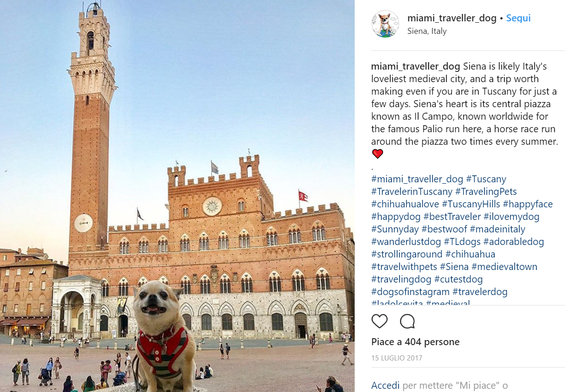The image size is (565, 392).
Task: Open comments with speech bubble icon
Action: [x=407, y=321]
